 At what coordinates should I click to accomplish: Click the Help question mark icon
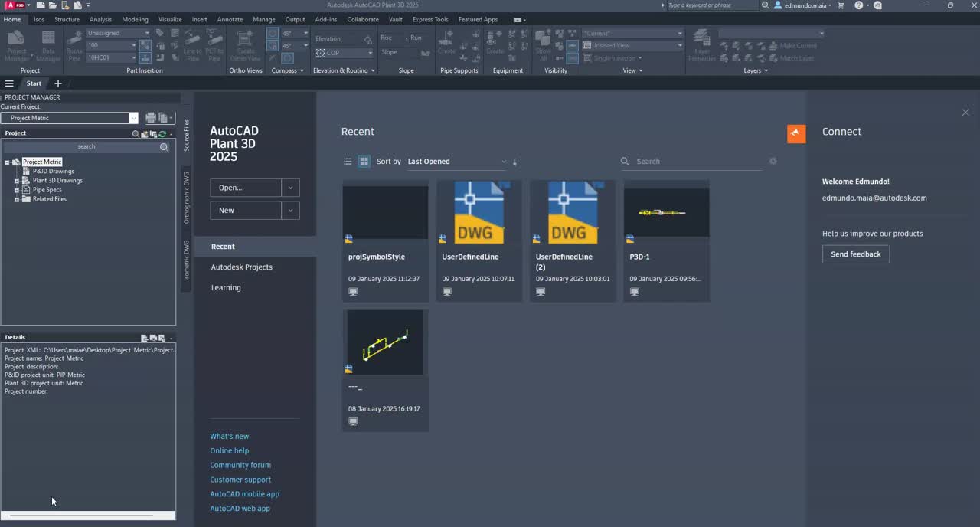[858, 5]
